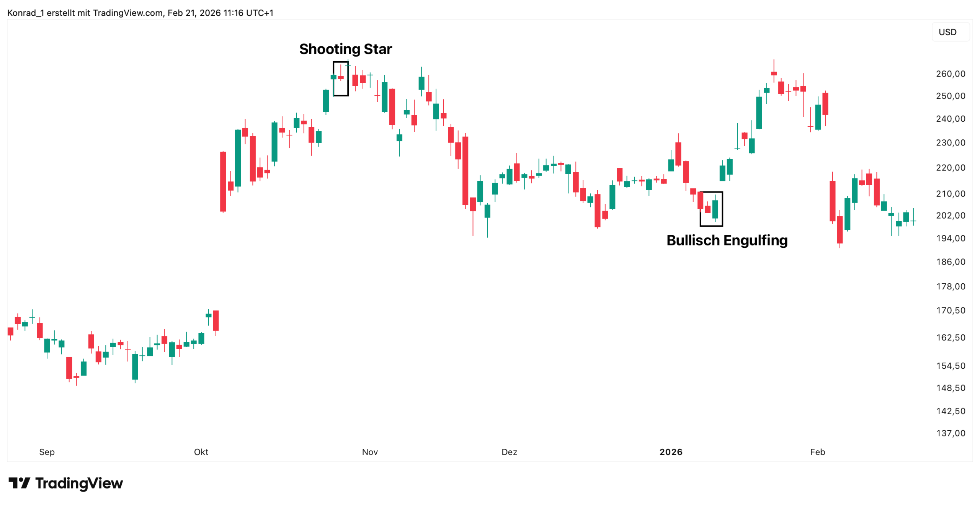Click the Dez label on time axis
Image resolution: width=980 pixels, height=505 pixels.
509,452
